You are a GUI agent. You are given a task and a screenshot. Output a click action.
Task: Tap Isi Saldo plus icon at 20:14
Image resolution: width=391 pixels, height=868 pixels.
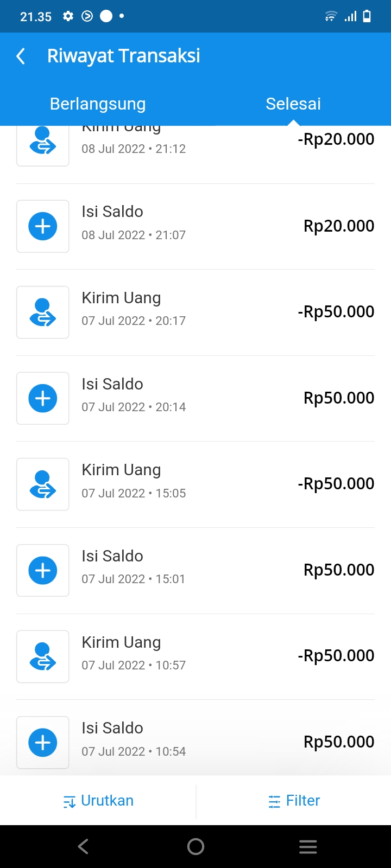[x=43, y=398]
